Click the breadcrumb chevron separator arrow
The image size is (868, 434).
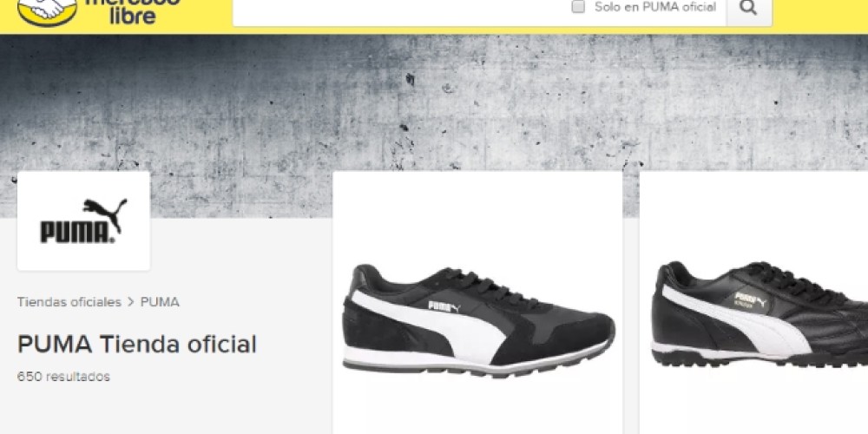click(131, 302)
